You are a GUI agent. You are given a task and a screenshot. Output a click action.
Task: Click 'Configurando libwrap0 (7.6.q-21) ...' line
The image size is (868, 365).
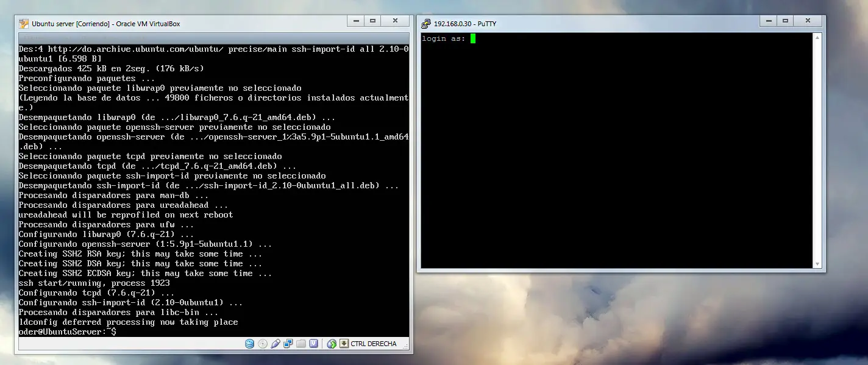(x=106, y=234)
